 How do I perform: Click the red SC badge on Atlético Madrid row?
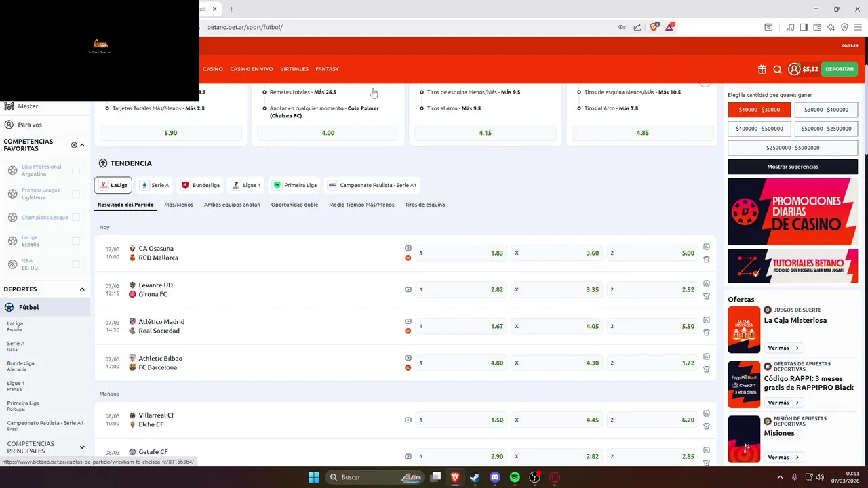click(x=408, y=331)
